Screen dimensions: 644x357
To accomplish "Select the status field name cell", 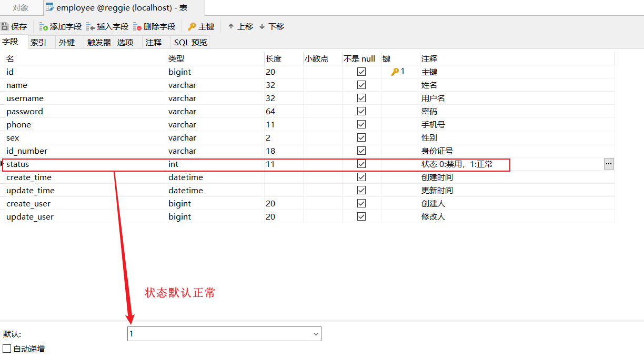I will [x=86, y=164].
